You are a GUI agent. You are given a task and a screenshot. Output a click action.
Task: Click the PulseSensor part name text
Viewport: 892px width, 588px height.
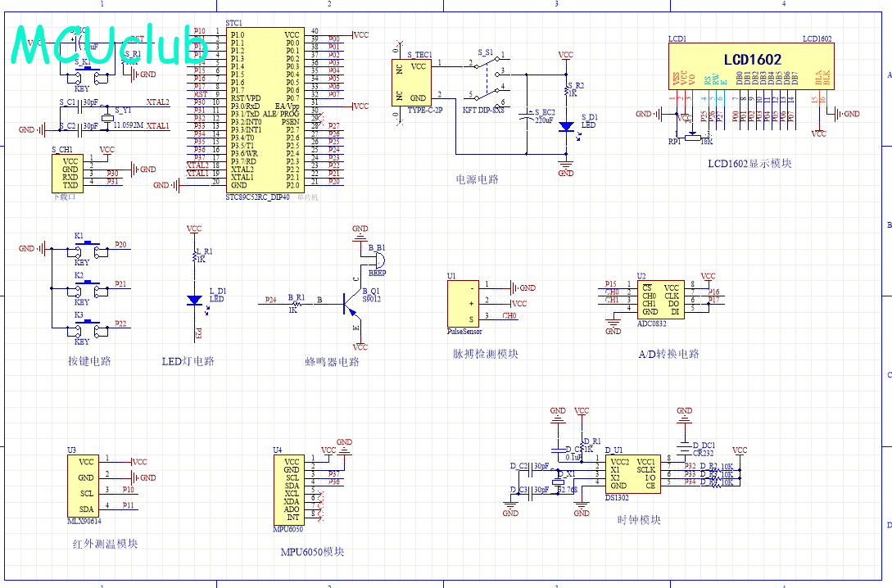pyautogui.click(x=464, y=332)
